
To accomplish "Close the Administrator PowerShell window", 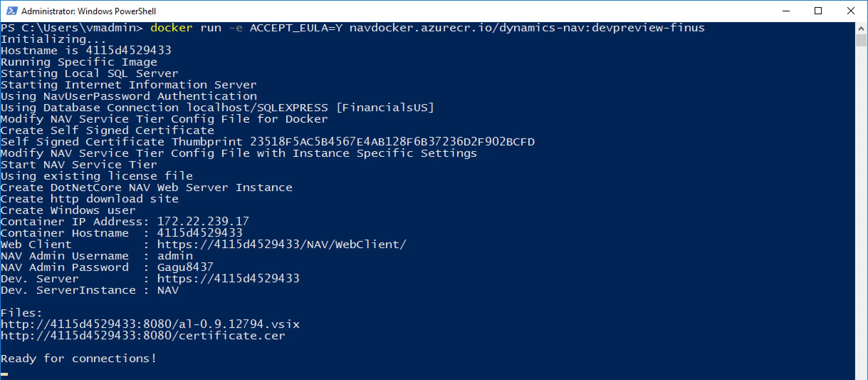I will [851, 11].
